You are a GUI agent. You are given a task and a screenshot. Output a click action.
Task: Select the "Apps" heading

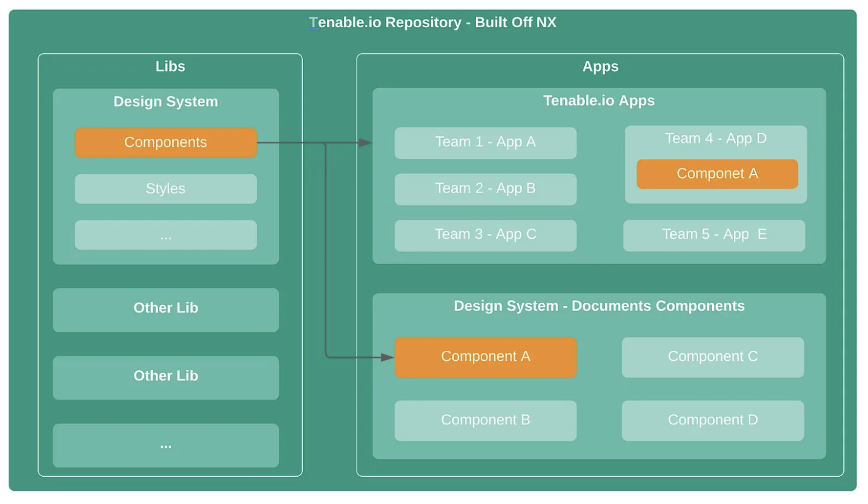tap(601, 66)
